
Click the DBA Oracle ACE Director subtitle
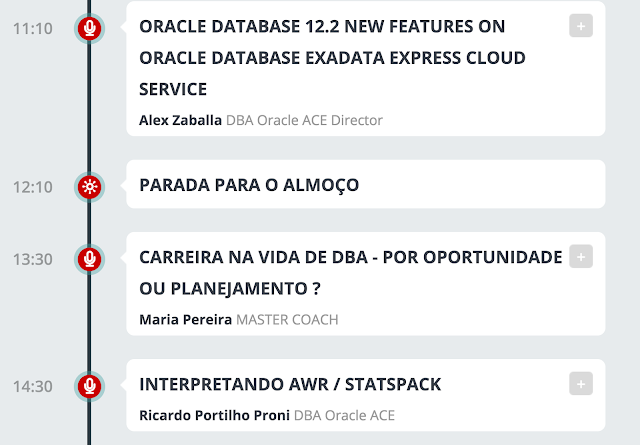[304, 120]
